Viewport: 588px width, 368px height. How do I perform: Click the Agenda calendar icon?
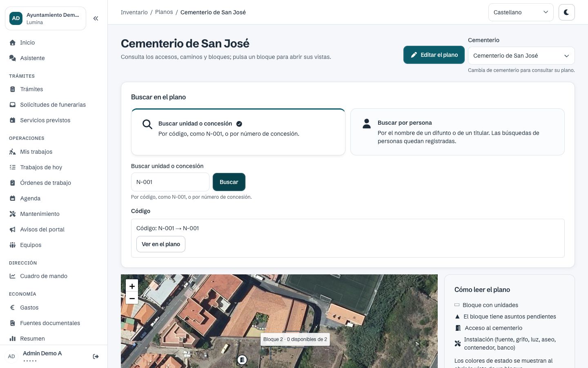(13, 198)
